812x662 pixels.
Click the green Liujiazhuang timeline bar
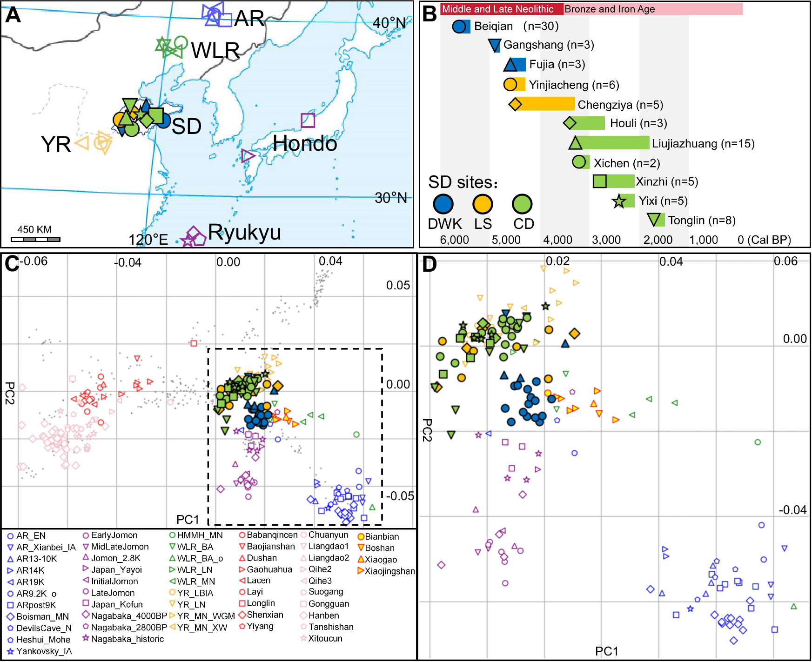612,143
